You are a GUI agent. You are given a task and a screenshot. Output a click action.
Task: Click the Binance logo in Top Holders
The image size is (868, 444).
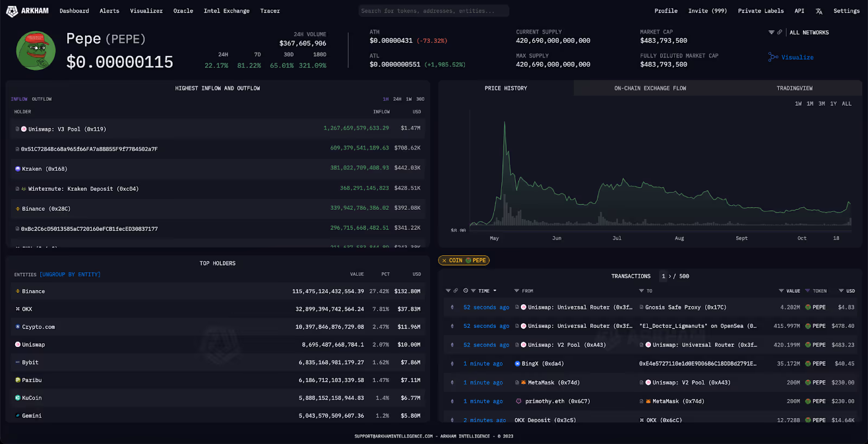[18, 291]
